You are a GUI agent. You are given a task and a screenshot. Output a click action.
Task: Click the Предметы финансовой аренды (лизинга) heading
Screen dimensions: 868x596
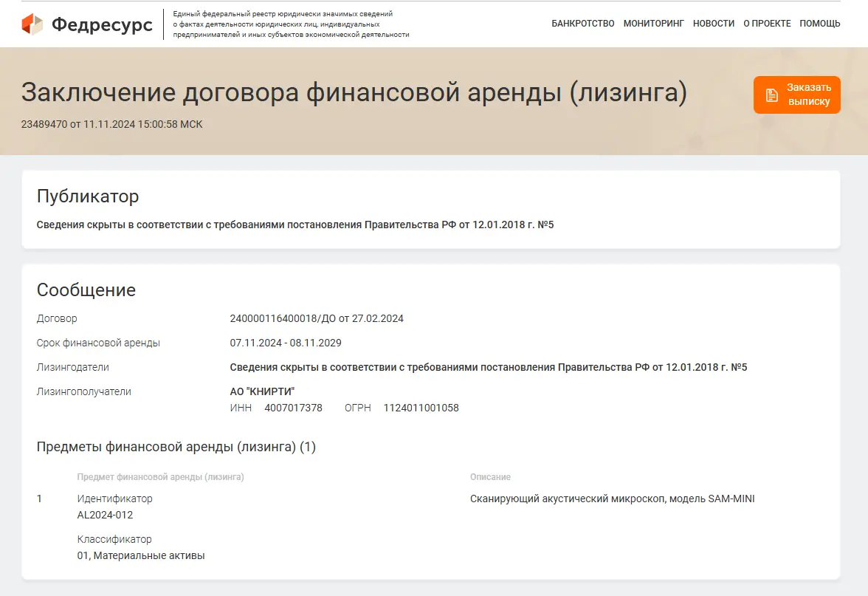(x=176, y=446)
